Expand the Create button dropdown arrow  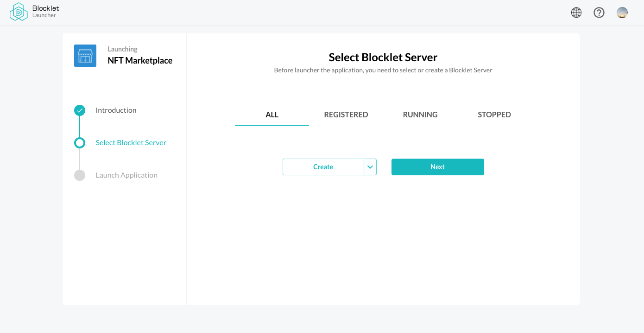[x=370, y=167]
